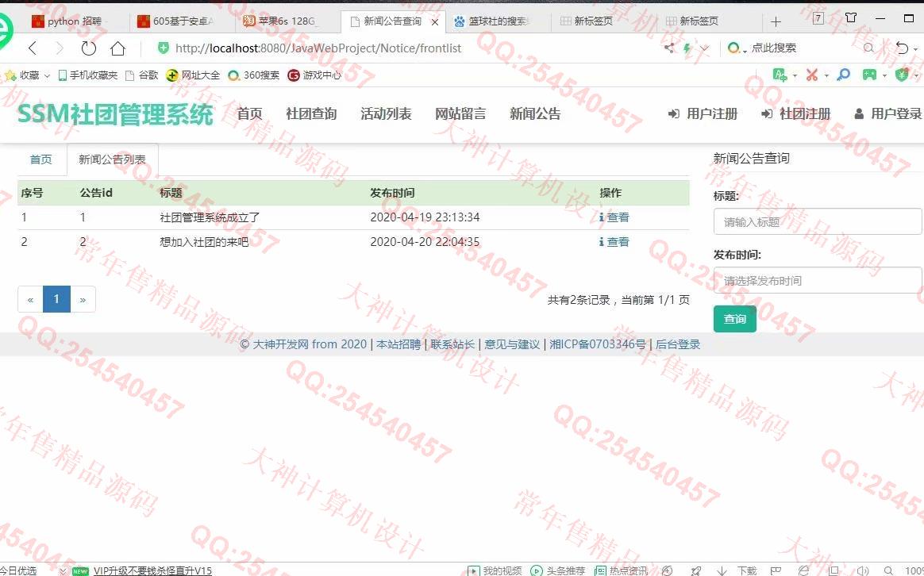Open the 新闻公告 navigation item
The height and width of the screenshot is (576, 924).
coord(535,113)
